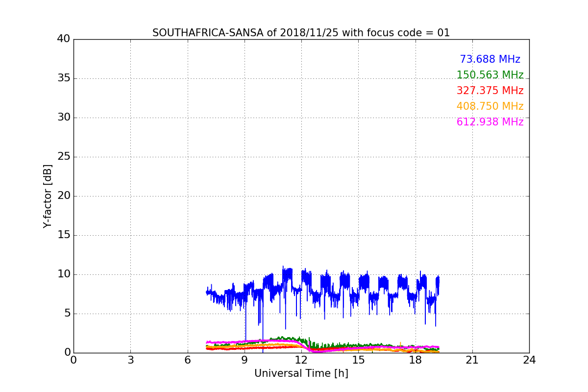The height and width of the screenshot is (392, 588).
Task: Click the y-axis tick label 40
Action: (64, 39)
